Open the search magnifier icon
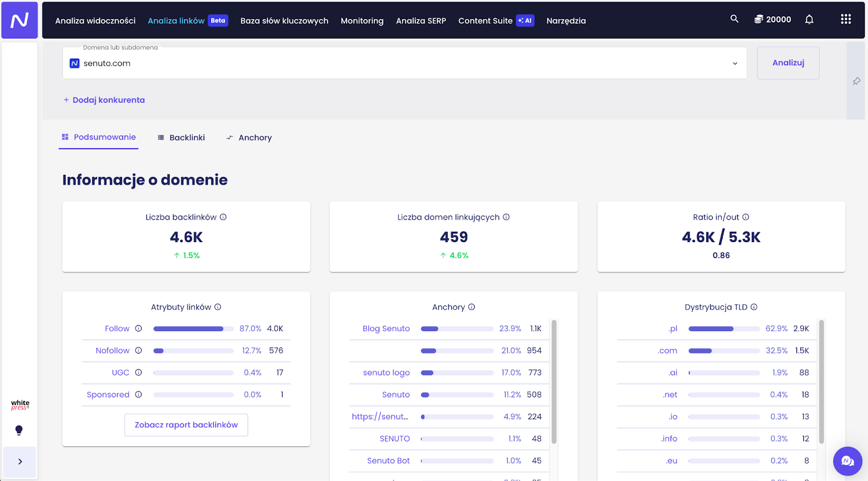 [735, 19]
